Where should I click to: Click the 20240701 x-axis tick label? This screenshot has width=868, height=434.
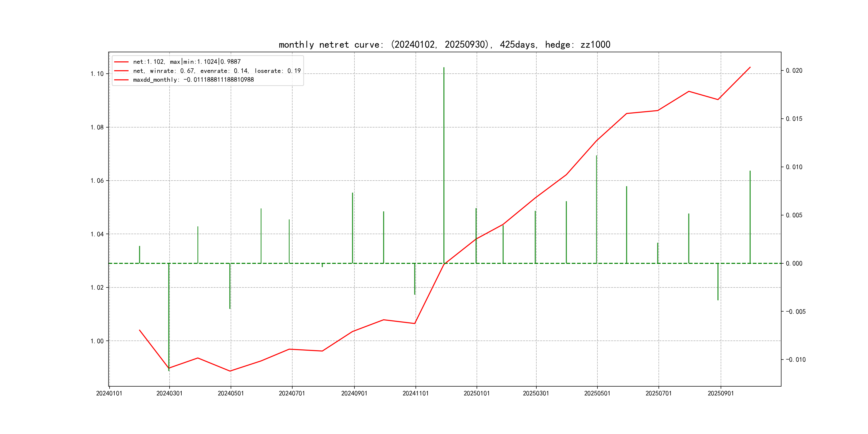click(292, 393)
